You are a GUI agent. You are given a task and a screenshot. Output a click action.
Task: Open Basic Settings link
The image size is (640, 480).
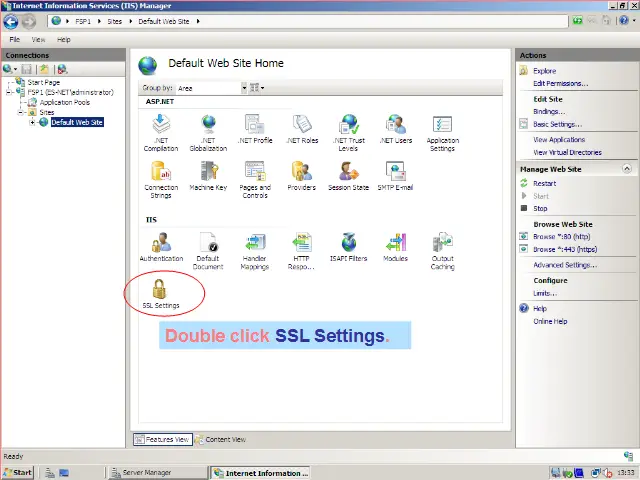pyautogui.click(x=557, y=124)
